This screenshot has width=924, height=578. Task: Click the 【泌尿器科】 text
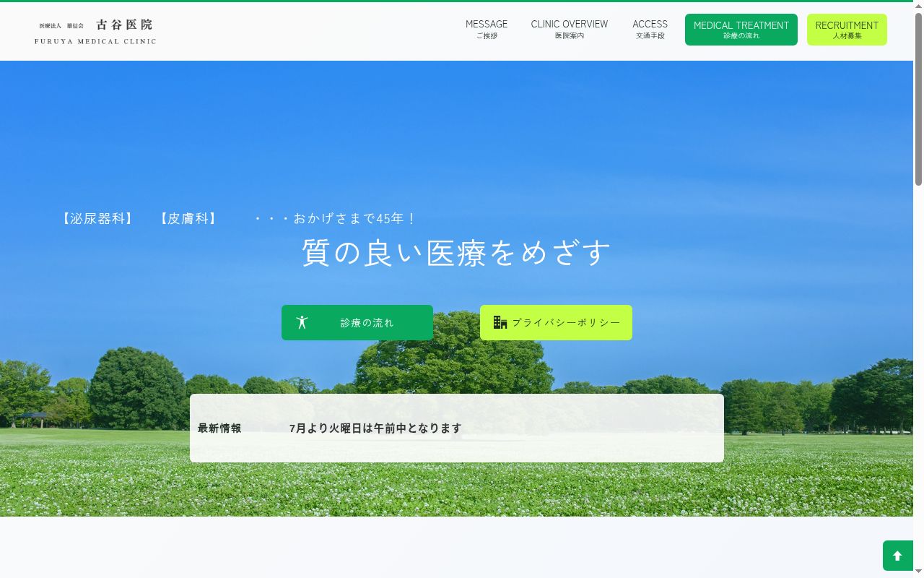(97, 218)
